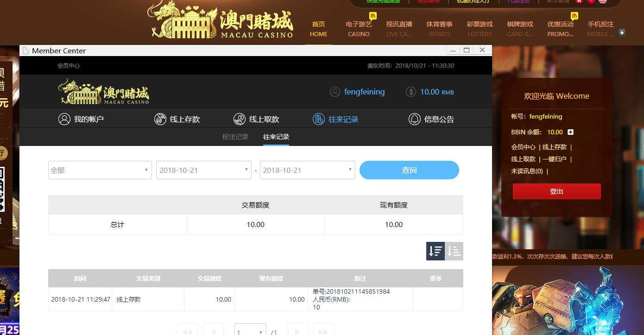Open 线上取款 in Member Center nav
644x335 pixels.
pyautogui.click(x=256, y=119)
